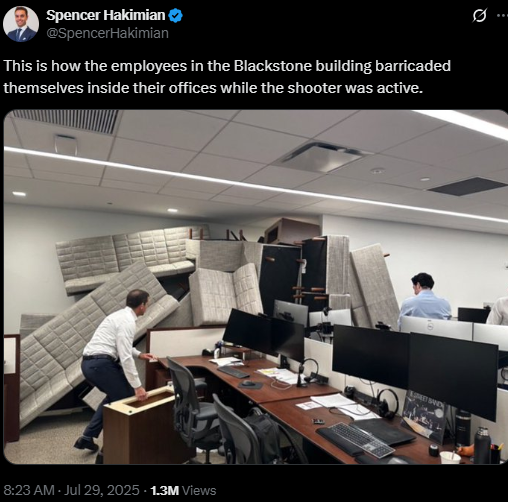The width and height of the screenshot is (508, 502).
Task: Open the @SpencerHakimian handle link
Action: click(107, 33)
